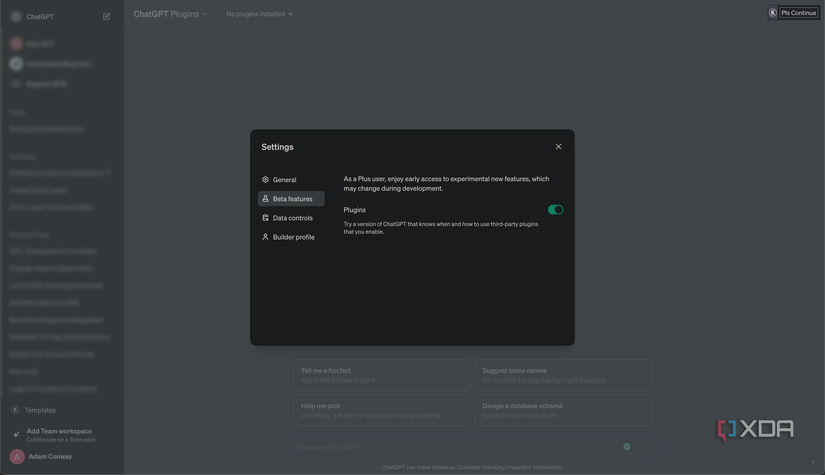Viewport: 825px width, 475px height.
Task: Close the Settings dialog with the X
Action: pyautogui.click(x=558, y=147)
